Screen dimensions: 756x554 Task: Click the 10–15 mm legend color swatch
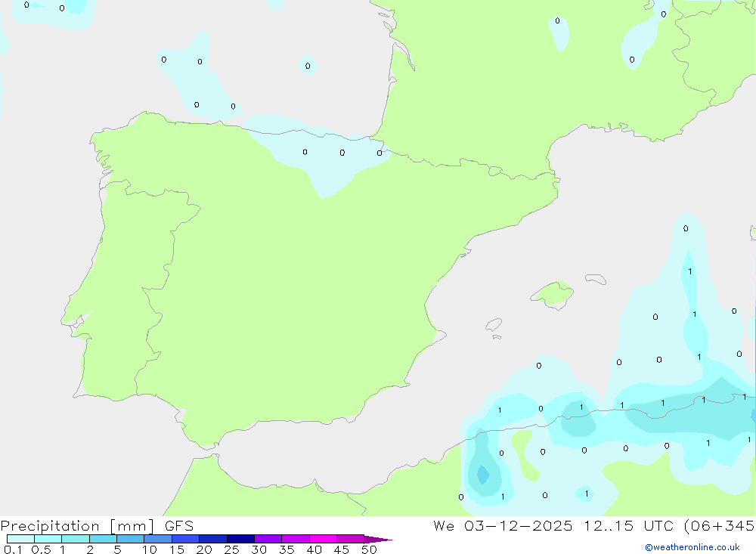pyautogui.click(x=158, y=539)
